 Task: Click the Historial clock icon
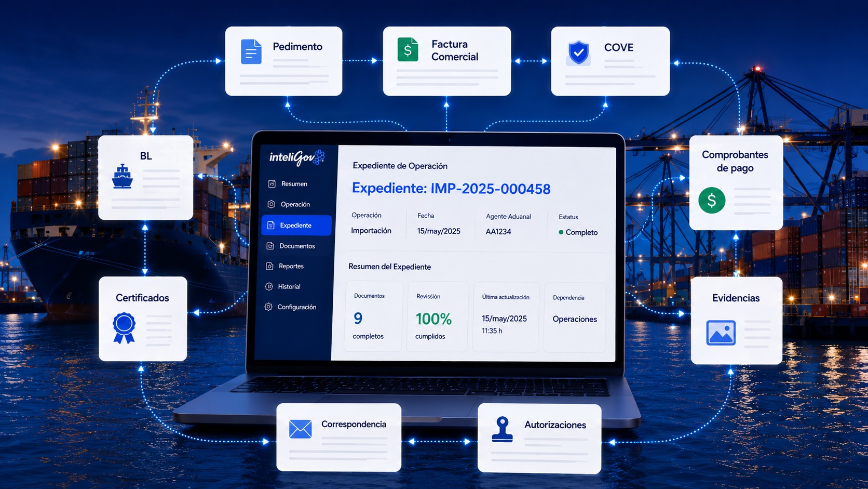pyautogui.click(x=269, y=286)
